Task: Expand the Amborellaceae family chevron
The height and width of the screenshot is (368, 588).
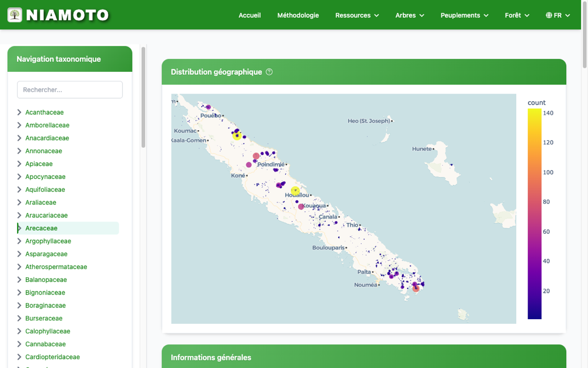Action: 19,125
